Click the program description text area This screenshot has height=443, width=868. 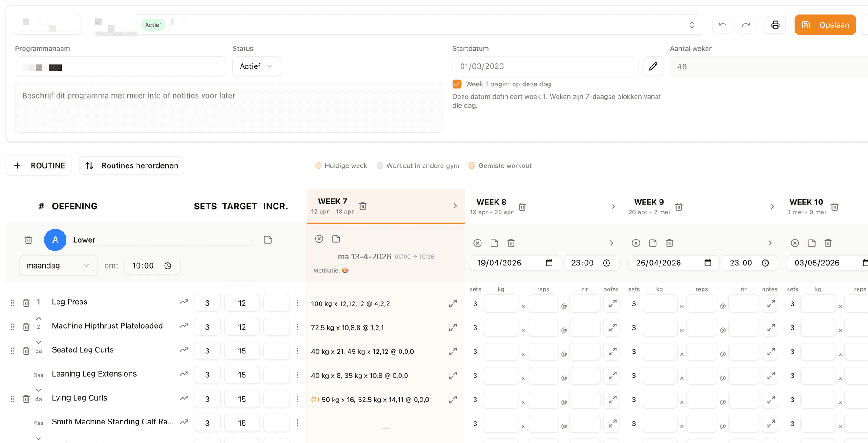[229, 108]
